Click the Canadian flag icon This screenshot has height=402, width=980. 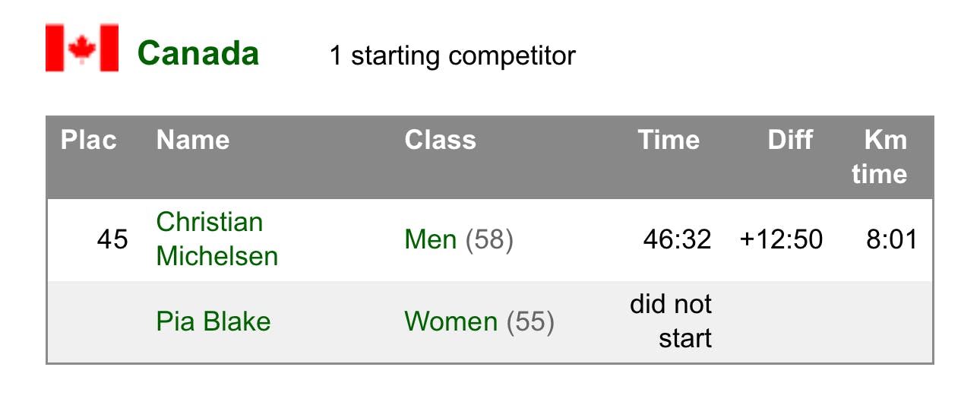pos(82,48)
